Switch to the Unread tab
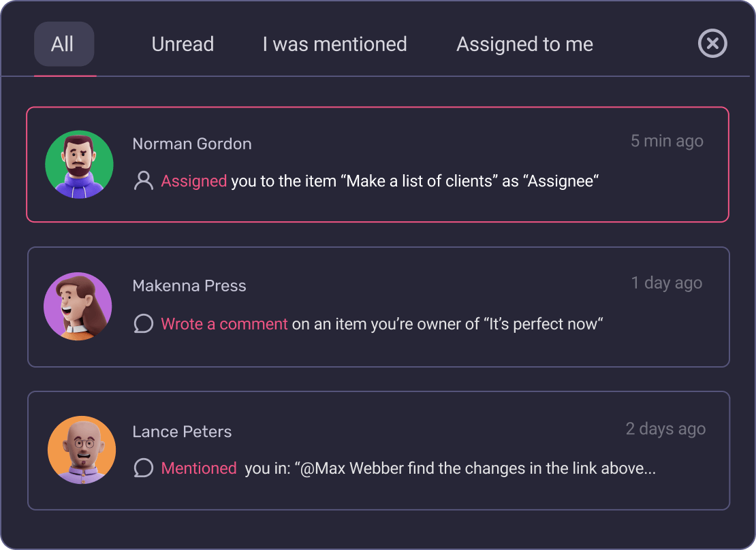 pyautogui.click(x=183, y=44)
